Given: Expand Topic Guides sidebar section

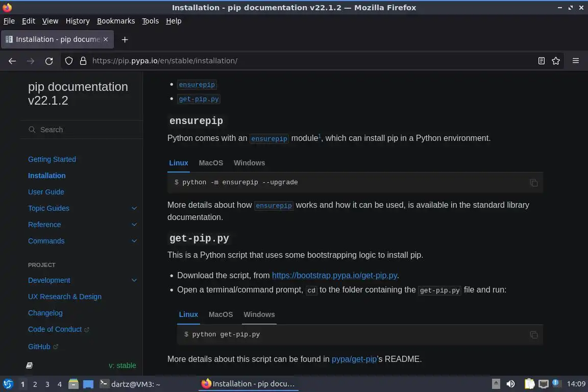Looking at the screenshot, I should pos(134,208).
